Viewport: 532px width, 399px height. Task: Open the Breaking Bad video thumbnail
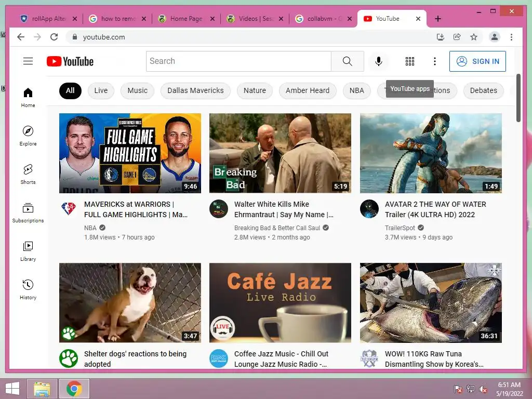[280, 153]
